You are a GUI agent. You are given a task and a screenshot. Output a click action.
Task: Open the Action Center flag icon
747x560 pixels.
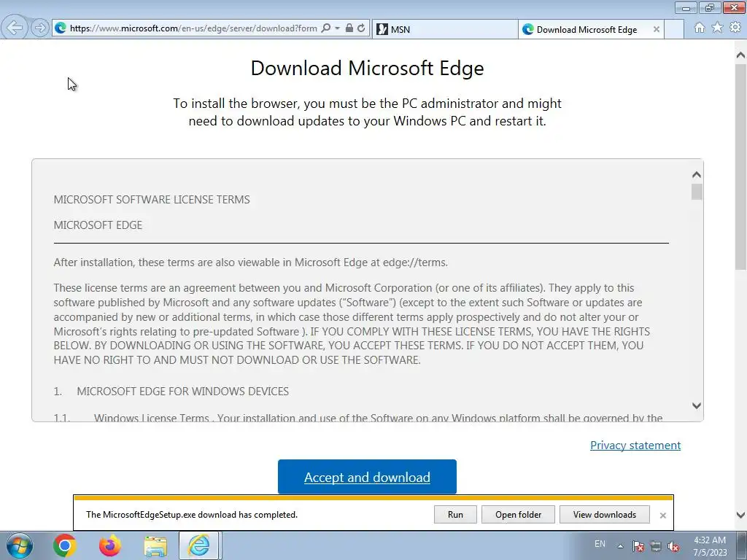(638, 546)
